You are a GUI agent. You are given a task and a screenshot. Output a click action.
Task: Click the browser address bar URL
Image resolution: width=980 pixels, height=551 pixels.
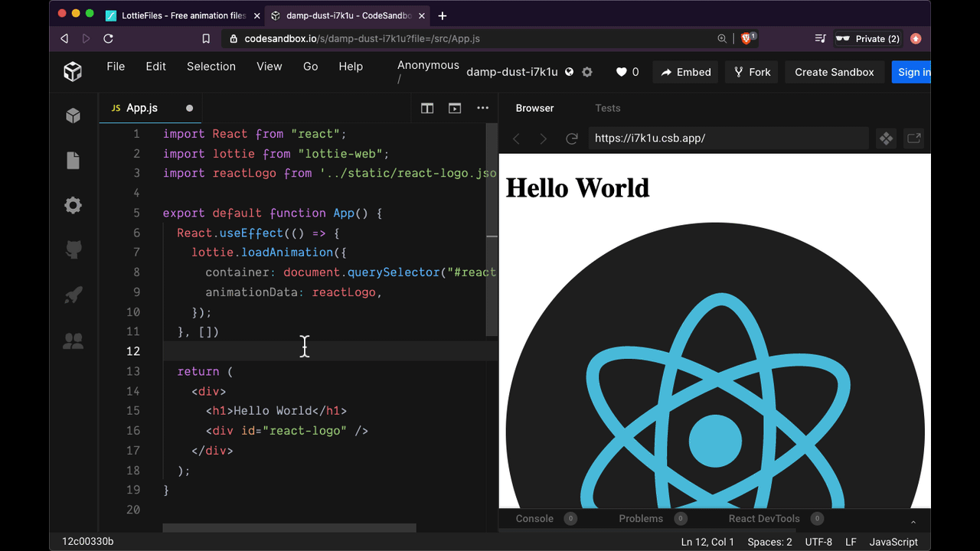coord(362,38)
